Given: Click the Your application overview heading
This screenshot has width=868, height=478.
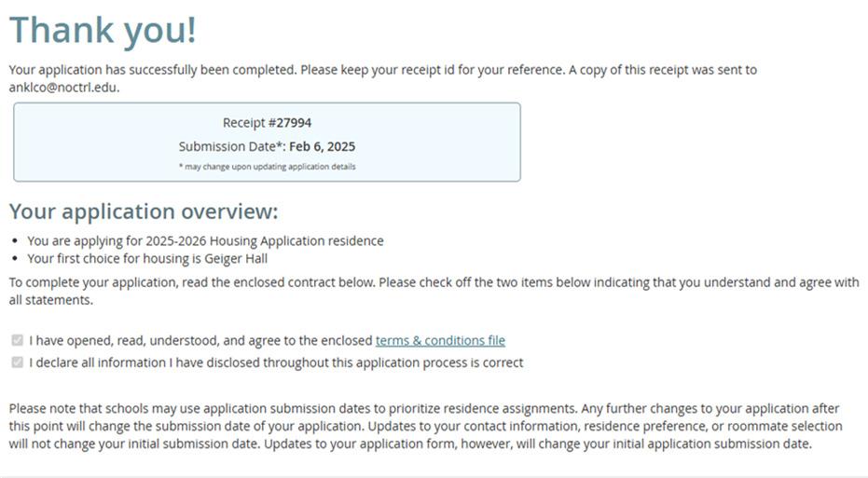Looking at the screenshot, I should tap(144, 211).
